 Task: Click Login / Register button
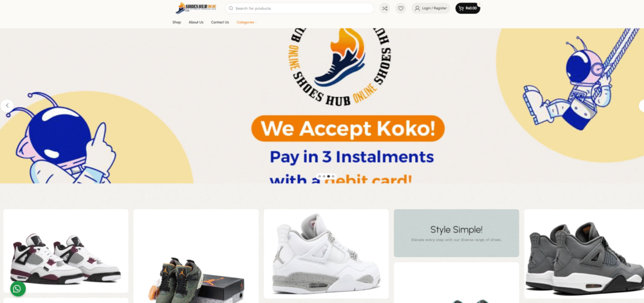(x=431, y=8)
